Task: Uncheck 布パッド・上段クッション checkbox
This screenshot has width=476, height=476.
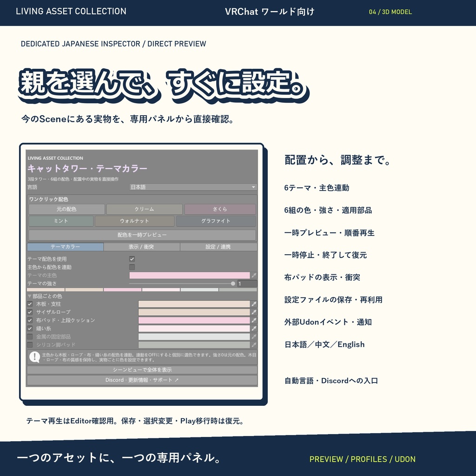Action: 30,320
